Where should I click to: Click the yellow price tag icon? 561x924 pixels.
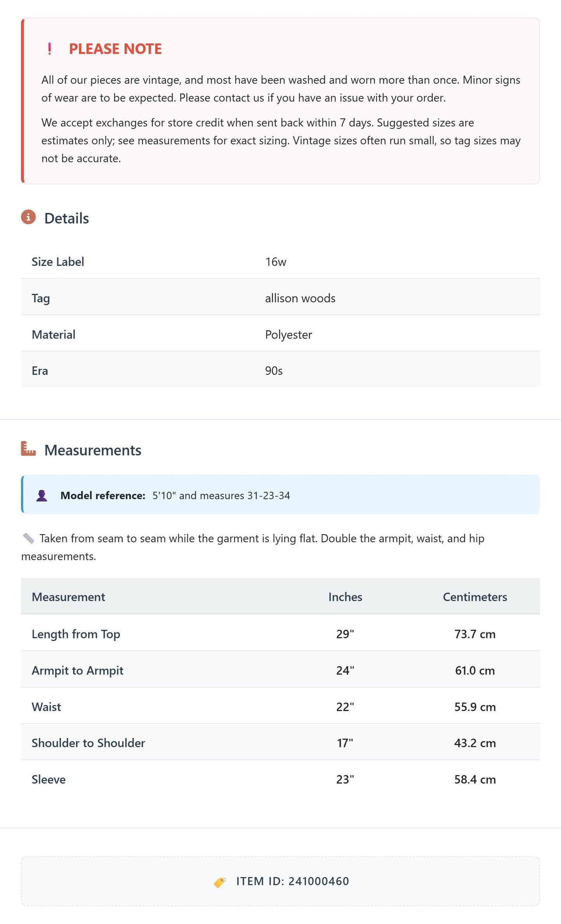[220, 882]
